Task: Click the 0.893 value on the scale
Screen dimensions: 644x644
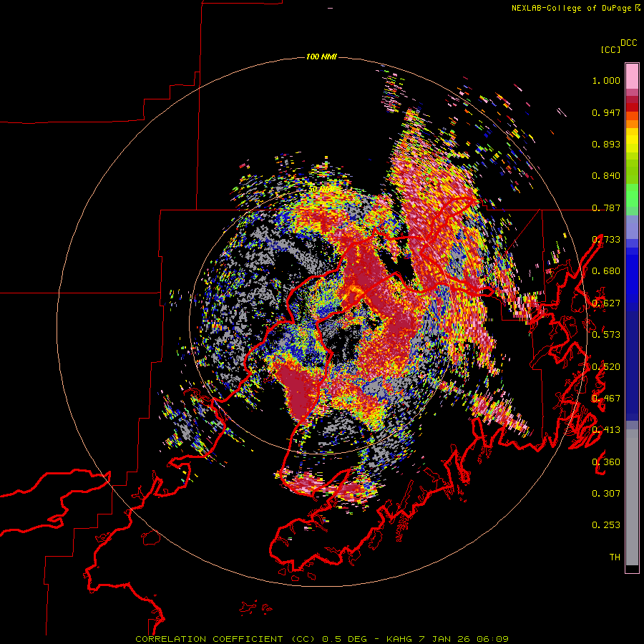Action: (x=606, y=144)
